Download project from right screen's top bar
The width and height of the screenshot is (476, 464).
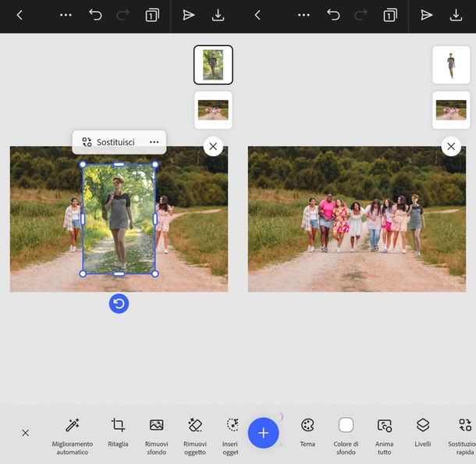click(x=456, y=15)
